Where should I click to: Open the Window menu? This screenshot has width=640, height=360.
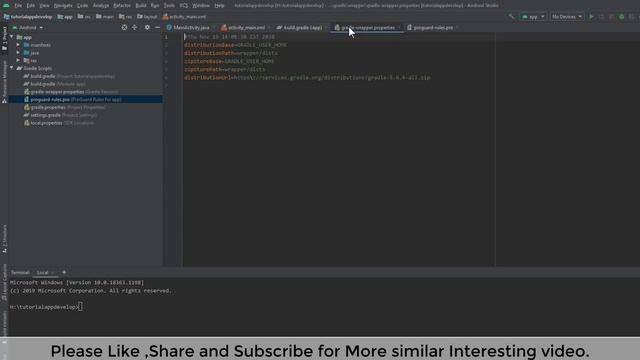201,6
